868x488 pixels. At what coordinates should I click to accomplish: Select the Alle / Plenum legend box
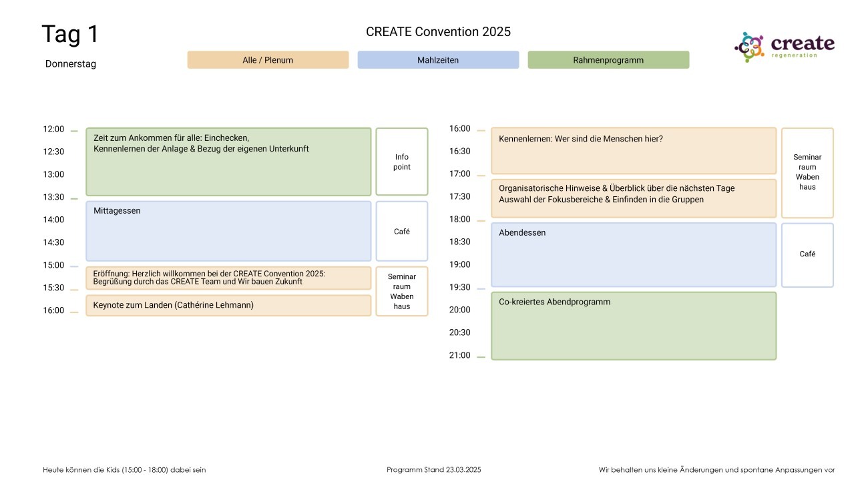[268, 60]
